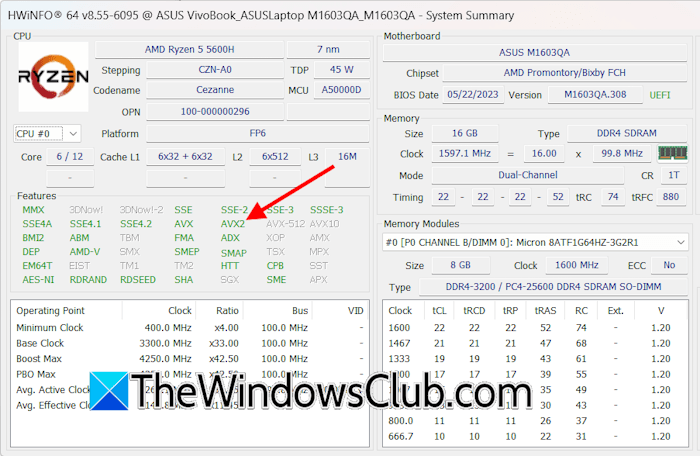Click the DDR4 SDRAM memory type field
The width and height of the screenshot is (700, 456).
(x=626, y=133)
